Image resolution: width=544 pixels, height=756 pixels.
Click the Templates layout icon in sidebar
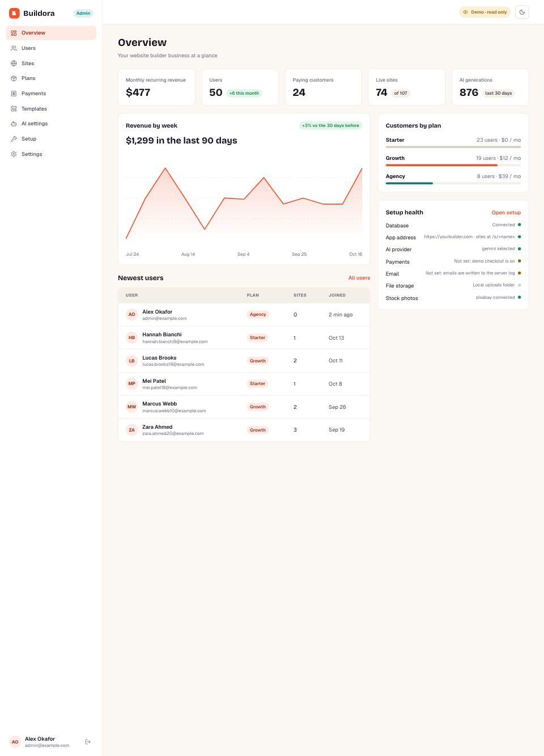(14, 109)
